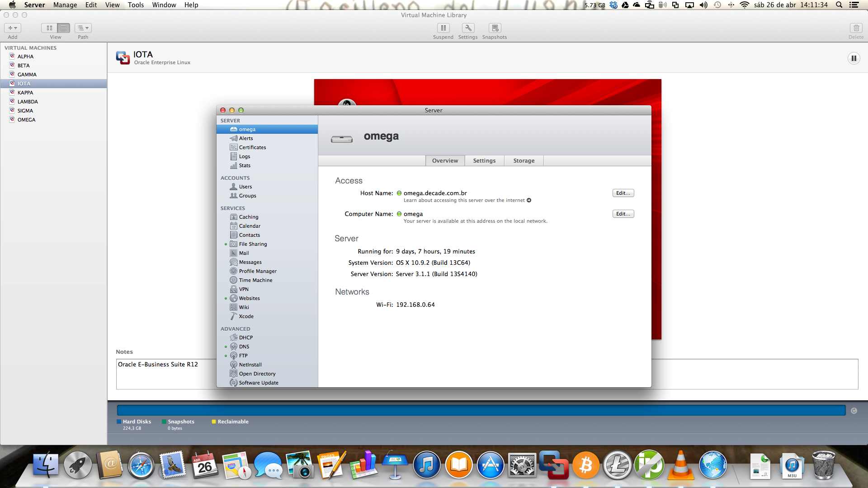Edit the Computer Name
868x488 pixels.
[623, 214]
